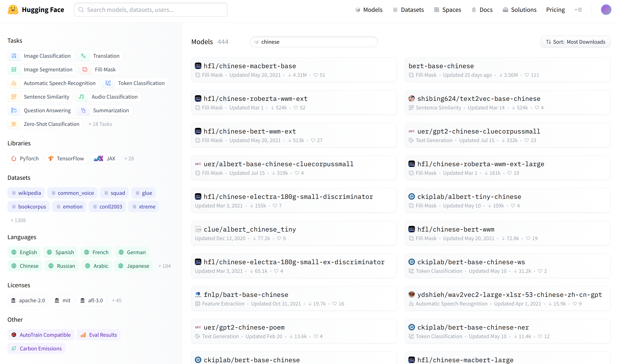This screenshot has height=364, width=618.
Task: Open the extra navigation menu chevron
Action: point(578,10)
